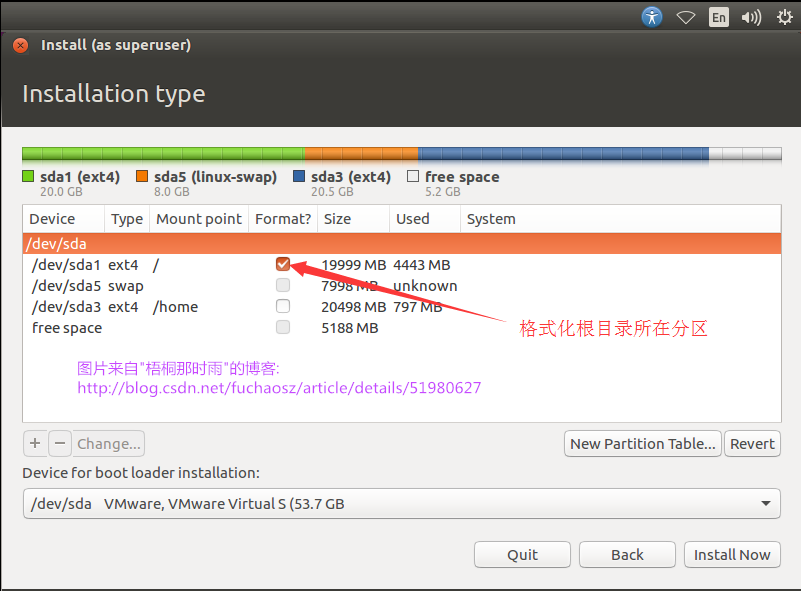Viewport: 801px width, 591px height.
Task: Open the sound volume indicator
Action: tap(751, 17)
